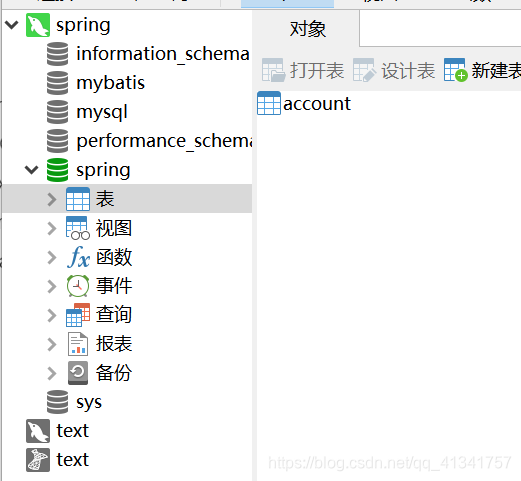Collapse the spring connection node
Screen dimensions: 521x481
pos(12,25)
